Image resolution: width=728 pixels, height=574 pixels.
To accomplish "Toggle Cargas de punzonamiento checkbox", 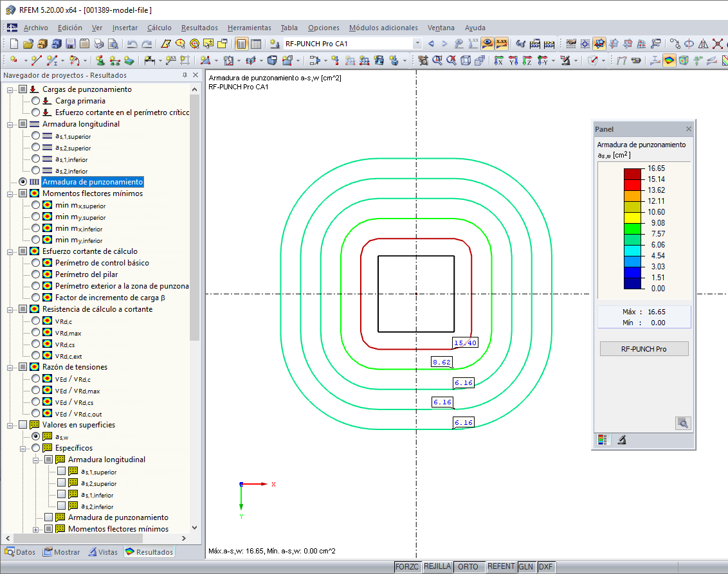I will pos(23,89).
